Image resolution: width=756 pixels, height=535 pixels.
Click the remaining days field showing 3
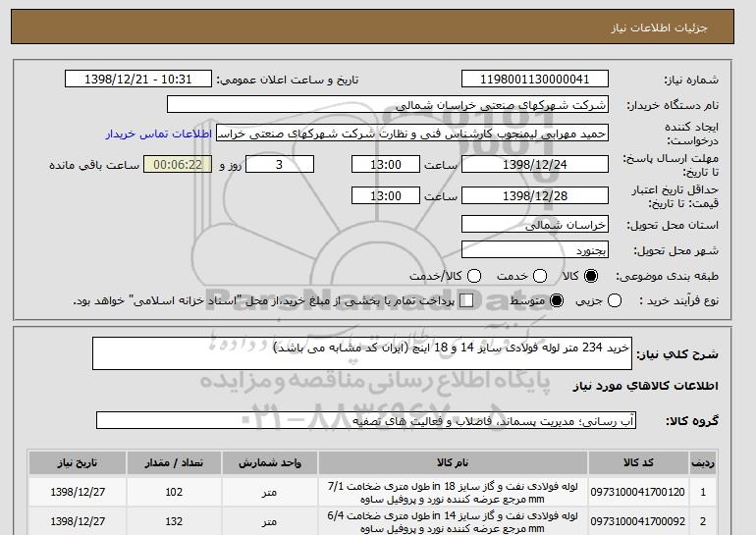(x=280, y=164)
